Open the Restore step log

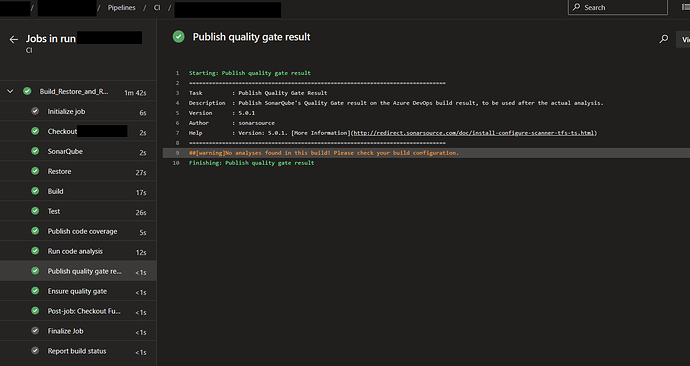(78, 171)
